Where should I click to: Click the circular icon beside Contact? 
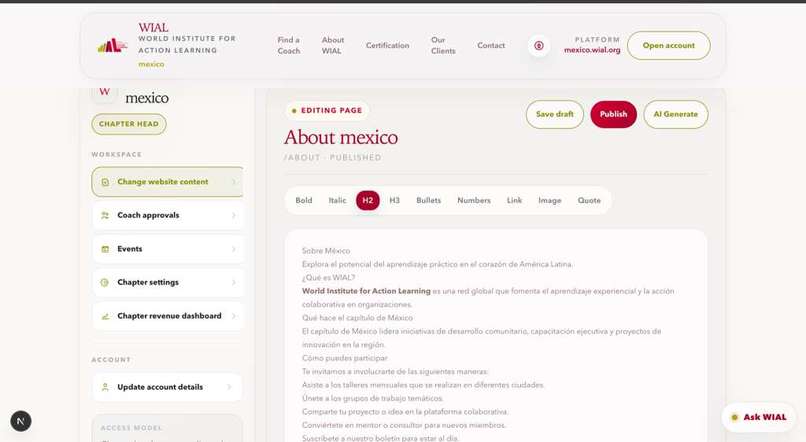tap(539, 46)
